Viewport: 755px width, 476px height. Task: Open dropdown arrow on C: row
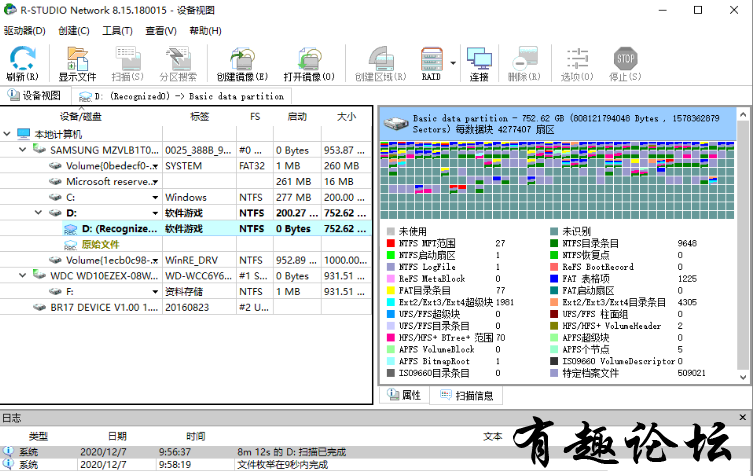[x=155, y=197]
